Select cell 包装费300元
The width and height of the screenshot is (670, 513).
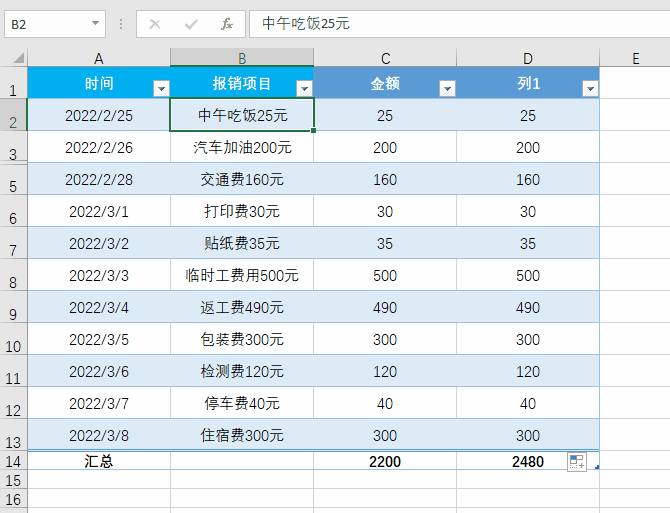(x=242, y=339)
